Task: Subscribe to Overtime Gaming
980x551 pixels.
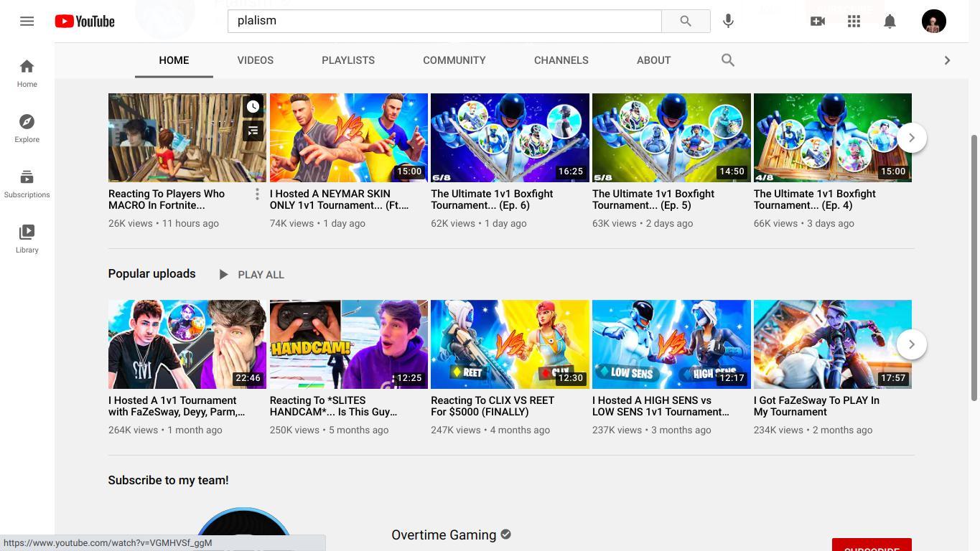Action: coord(872,545)
